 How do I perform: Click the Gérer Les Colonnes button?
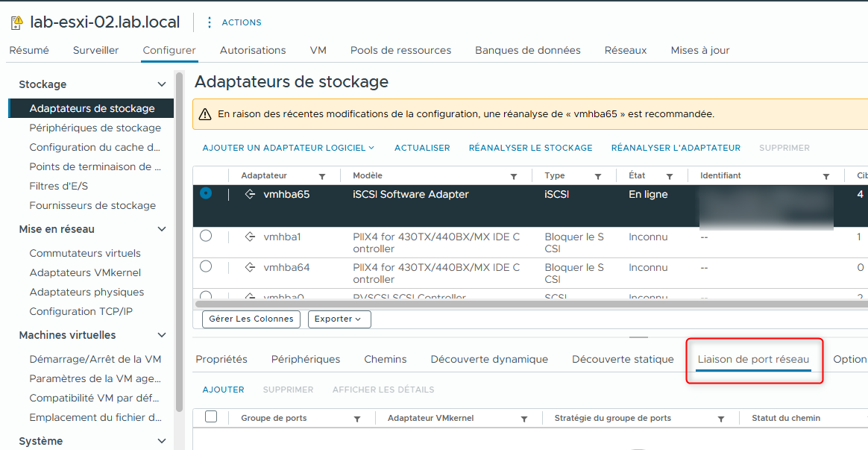click(x=251, y=319)
